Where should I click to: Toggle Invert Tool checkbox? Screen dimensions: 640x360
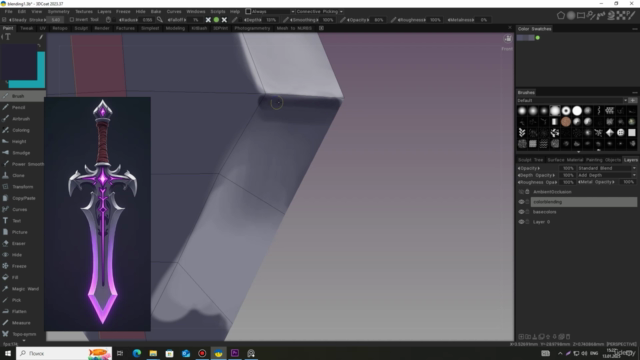click(x=72, y=20)
